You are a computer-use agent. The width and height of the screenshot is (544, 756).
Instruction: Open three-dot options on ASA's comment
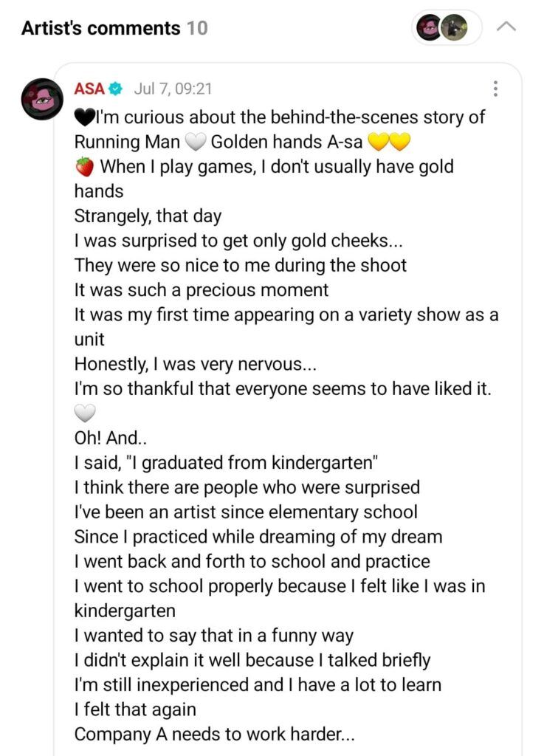[495, 89]
